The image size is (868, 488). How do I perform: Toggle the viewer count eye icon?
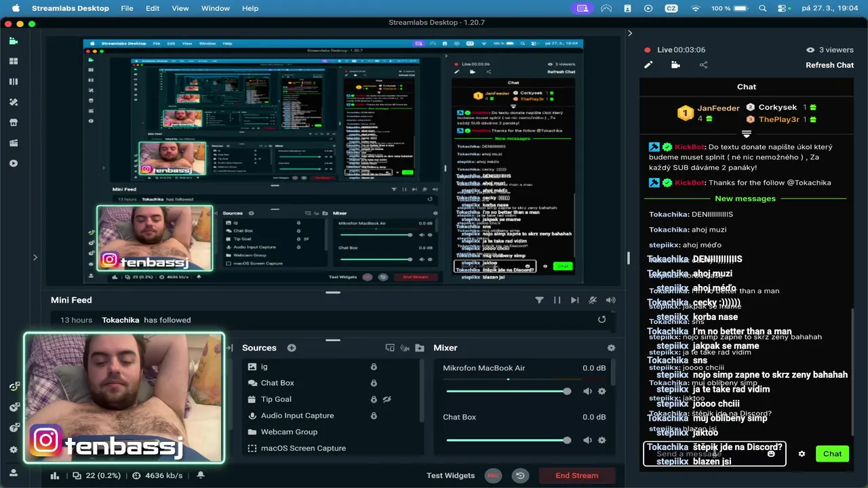click(810, 50)
